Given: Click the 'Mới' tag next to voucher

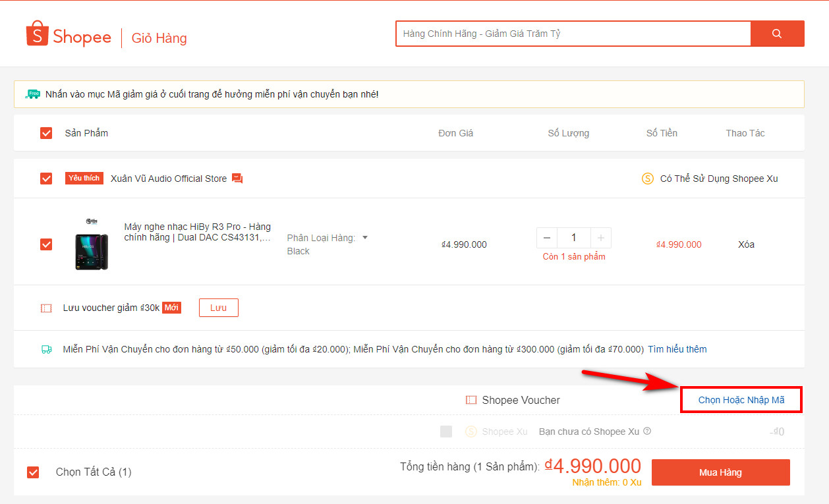Looking at the screenshot, I should tap(171, 308).
